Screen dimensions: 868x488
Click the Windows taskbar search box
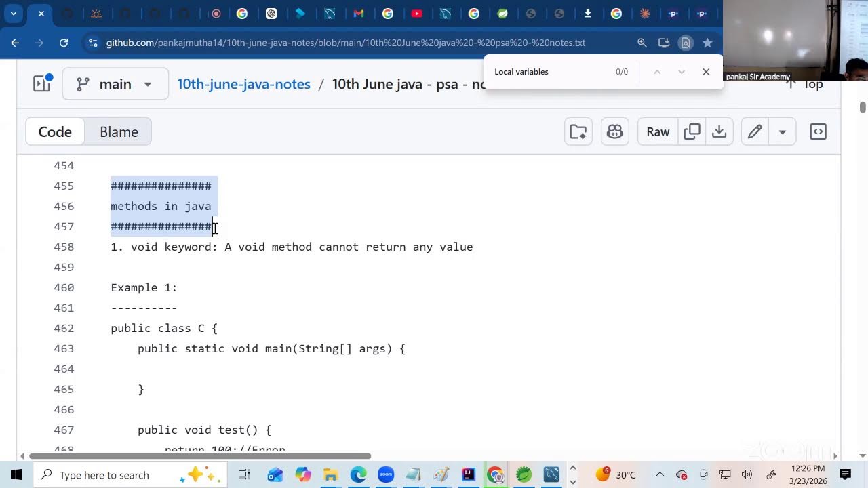click(129, 474)
